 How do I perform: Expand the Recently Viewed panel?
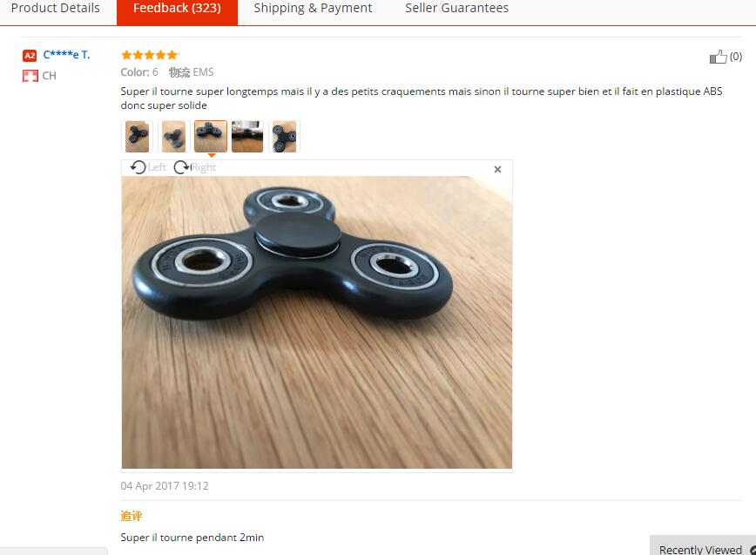coord(703,548)
